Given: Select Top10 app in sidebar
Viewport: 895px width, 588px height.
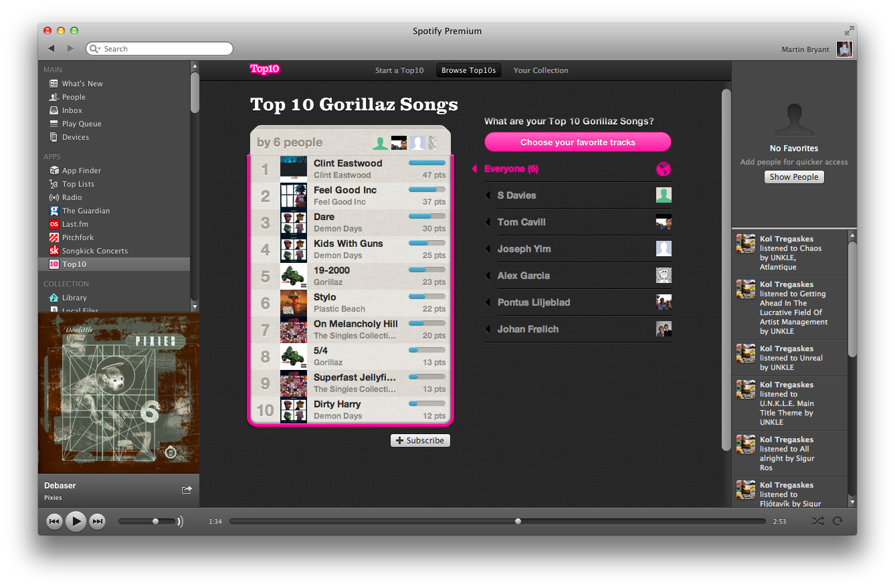Looking at the screenshot, I should (x=114, y=264).
